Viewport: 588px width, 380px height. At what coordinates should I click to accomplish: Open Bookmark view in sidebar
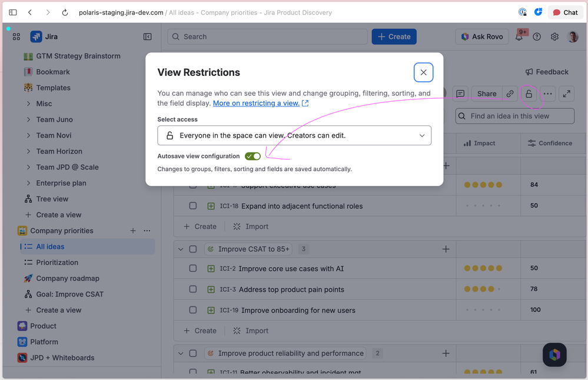click(53, 72)
